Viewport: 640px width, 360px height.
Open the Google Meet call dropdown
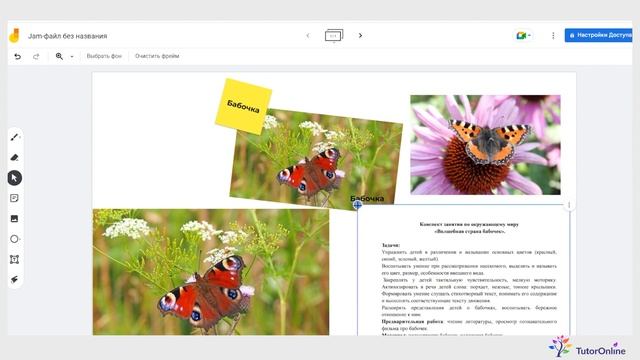click(523, 36)
